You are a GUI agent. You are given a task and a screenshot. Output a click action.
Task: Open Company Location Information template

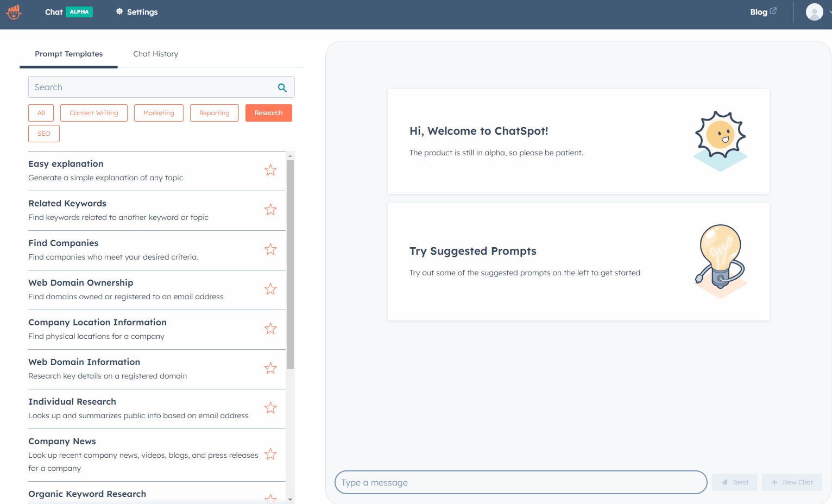tap(157, 330)
